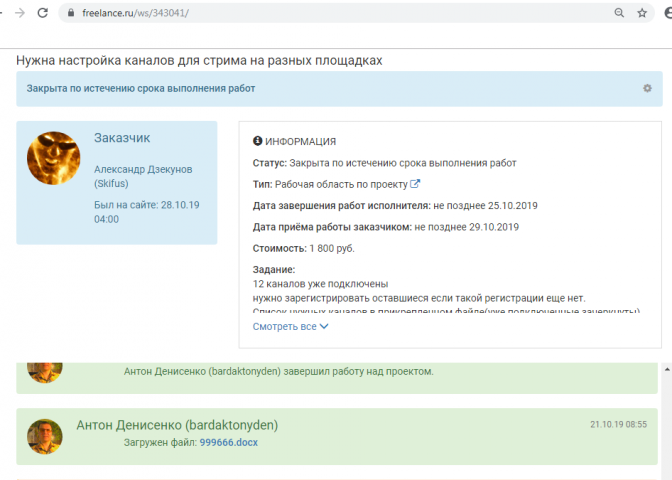Open Антон Денисенко (bardaktonyden) profile name

coord(177,425)
